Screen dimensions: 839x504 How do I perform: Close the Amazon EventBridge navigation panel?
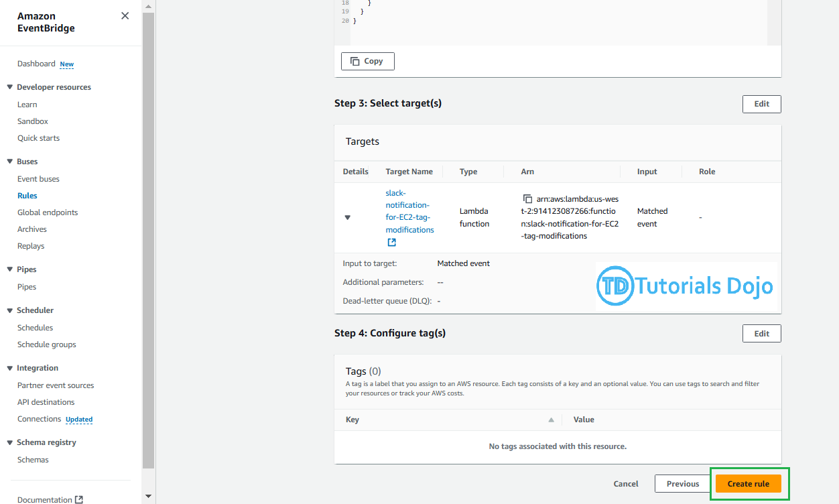pos(125,16)
